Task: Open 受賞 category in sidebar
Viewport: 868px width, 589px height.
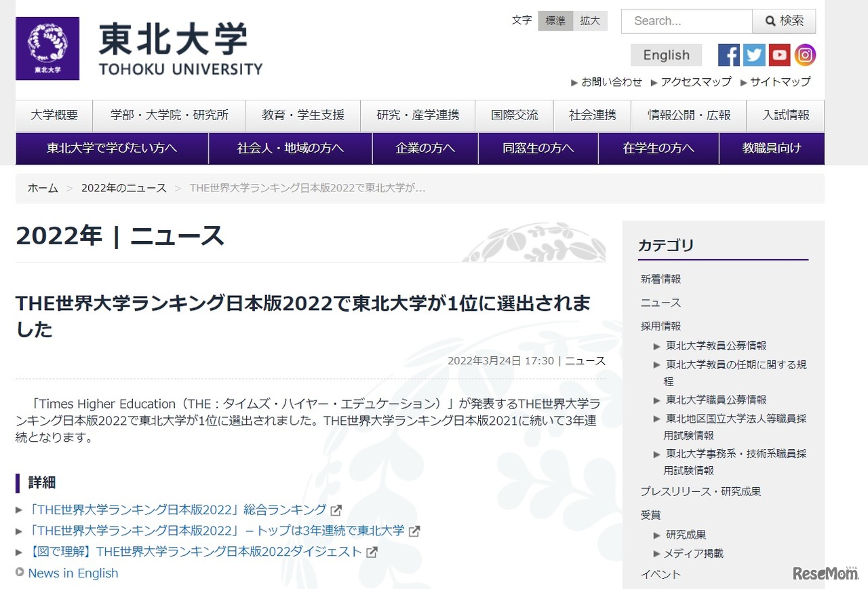Action: (x=650, y=515)
